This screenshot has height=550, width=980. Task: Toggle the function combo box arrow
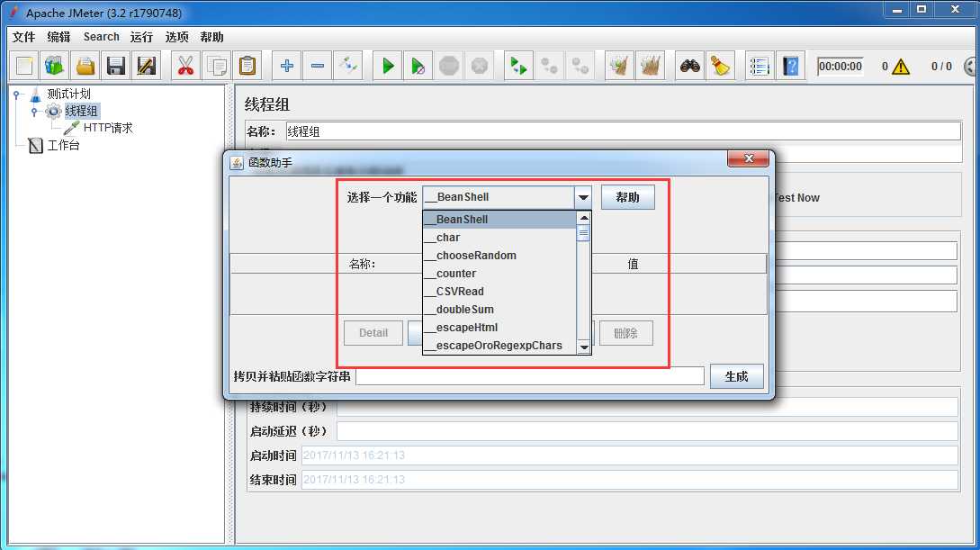pyautogui.click(x=582, y=197)
